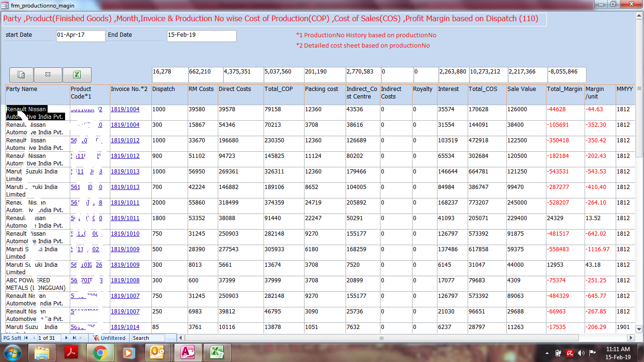This screenshot has height=362, width=644.
Task: Open Action Center flag icon
Action: pos(593,353)
